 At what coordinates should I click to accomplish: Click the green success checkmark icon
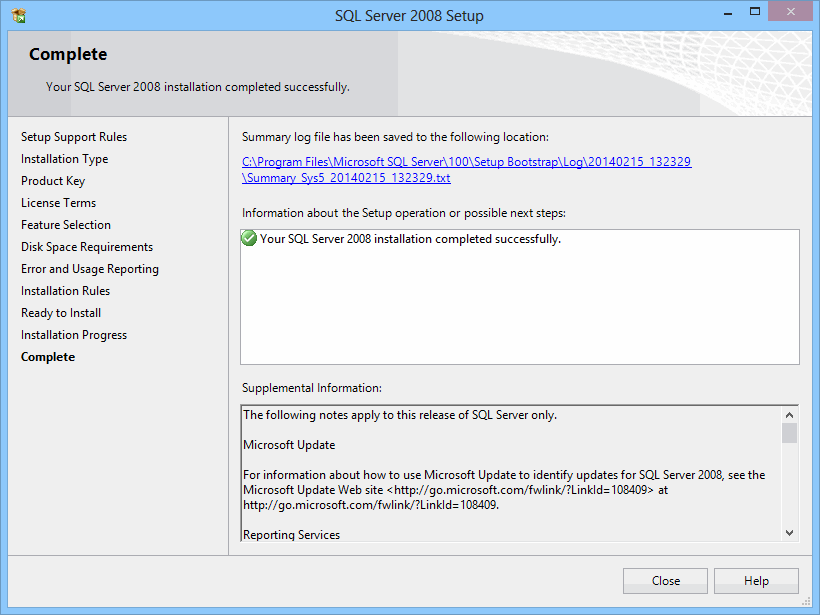(249, 238)
